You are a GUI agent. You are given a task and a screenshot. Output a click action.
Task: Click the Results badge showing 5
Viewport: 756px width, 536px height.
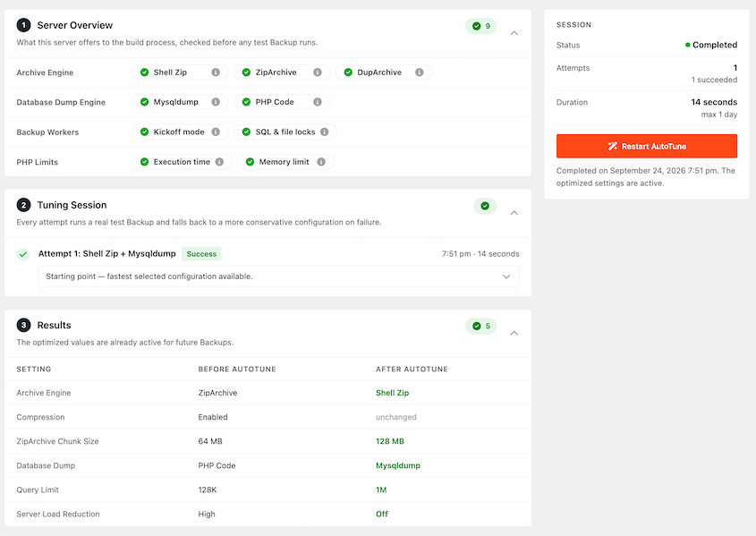tap(480, 327)
